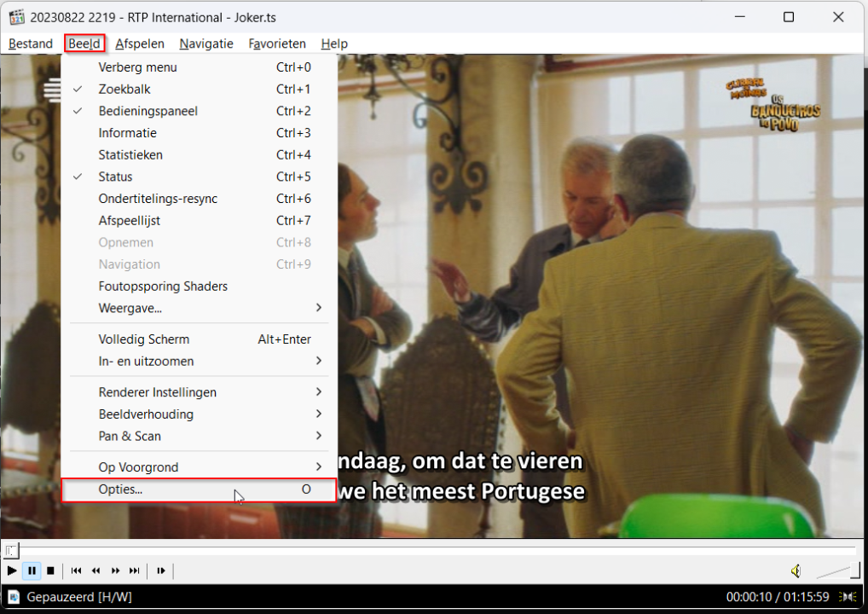Click the fast forward icon
The height and width of the screenshot is (614, 868).
(114, 571)
